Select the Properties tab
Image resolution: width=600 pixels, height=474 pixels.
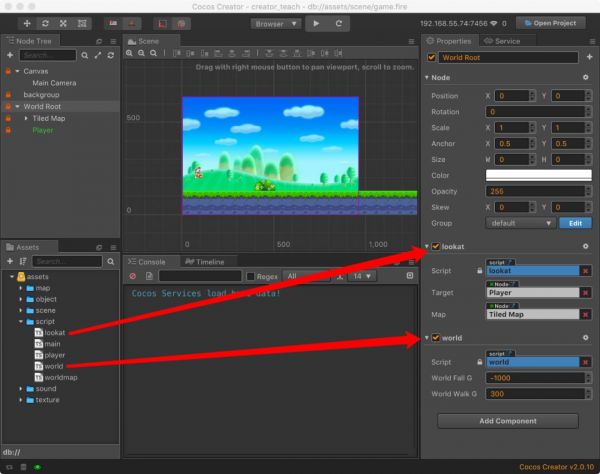point(449,41)
